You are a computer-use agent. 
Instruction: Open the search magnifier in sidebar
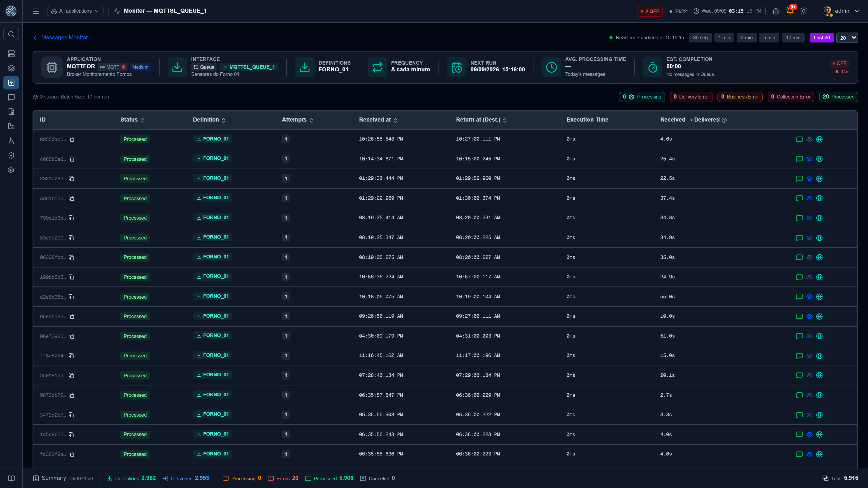tap(11, 34)
